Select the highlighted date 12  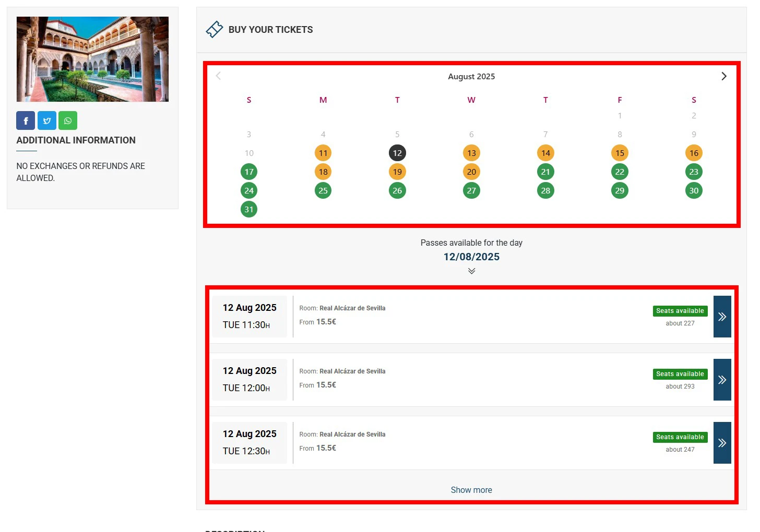397,153
